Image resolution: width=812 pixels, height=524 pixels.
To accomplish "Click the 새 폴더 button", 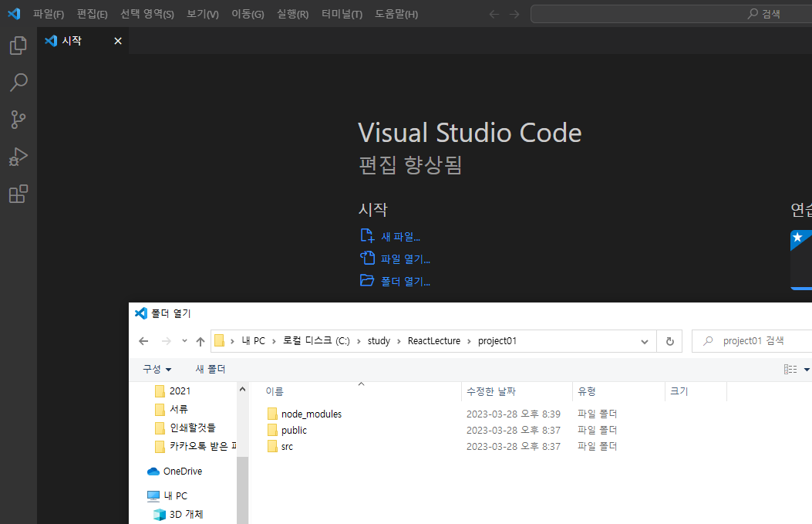I will click(x=211, y=369).
